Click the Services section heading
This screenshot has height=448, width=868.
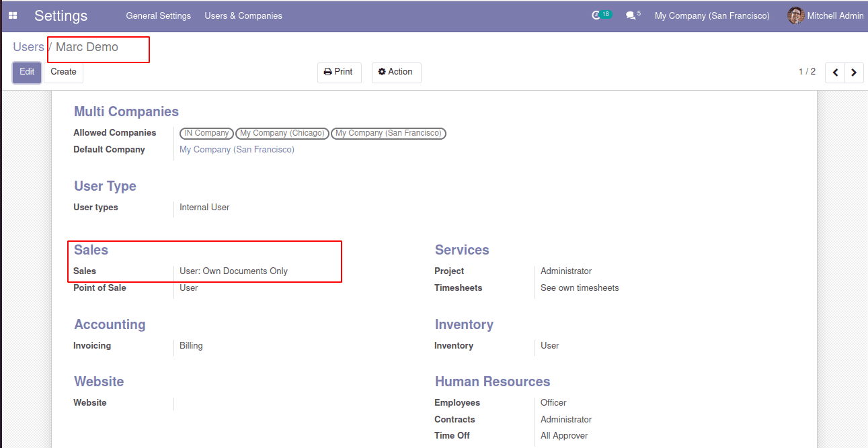click(x=462, y=250)
